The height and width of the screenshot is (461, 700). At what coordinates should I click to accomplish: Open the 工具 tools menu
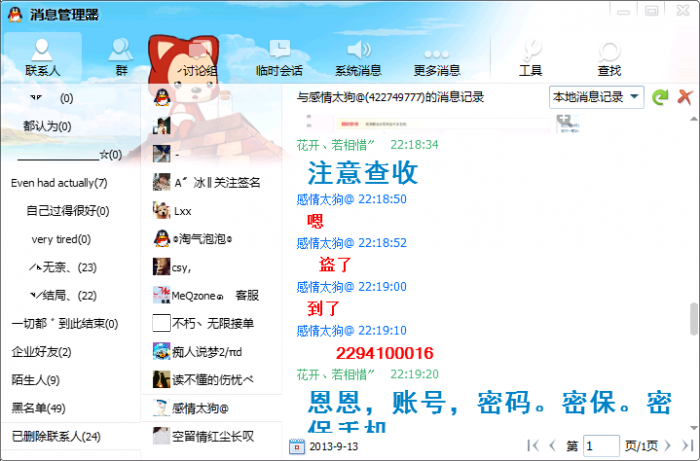tap(530, 57)
